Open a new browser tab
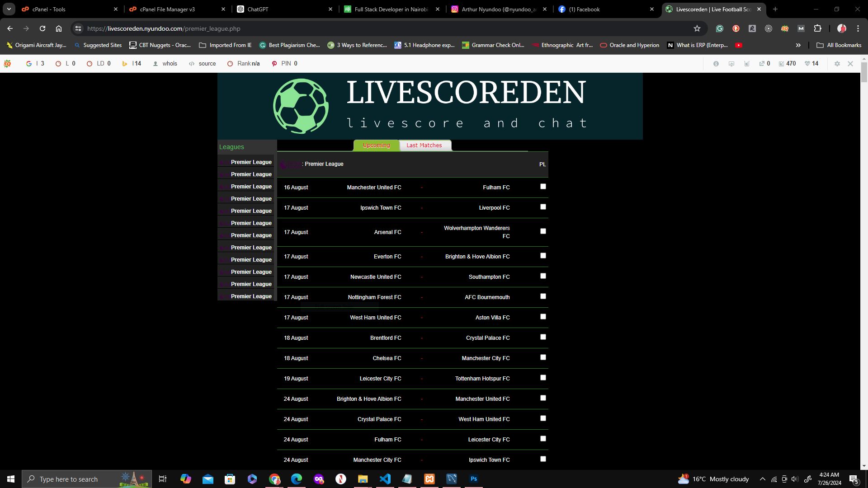The height and width of the screenshot is (488, 868). [x=775, y=9]
